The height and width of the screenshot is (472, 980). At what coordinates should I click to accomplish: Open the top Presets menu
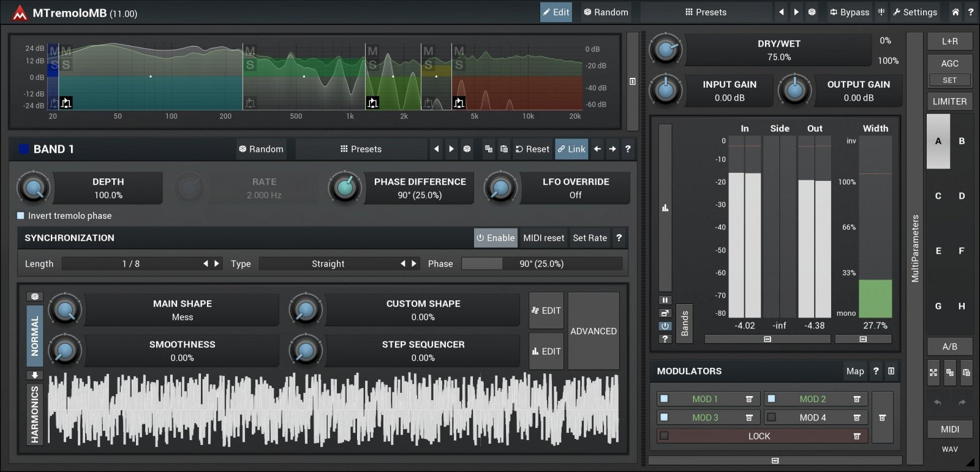706,12
